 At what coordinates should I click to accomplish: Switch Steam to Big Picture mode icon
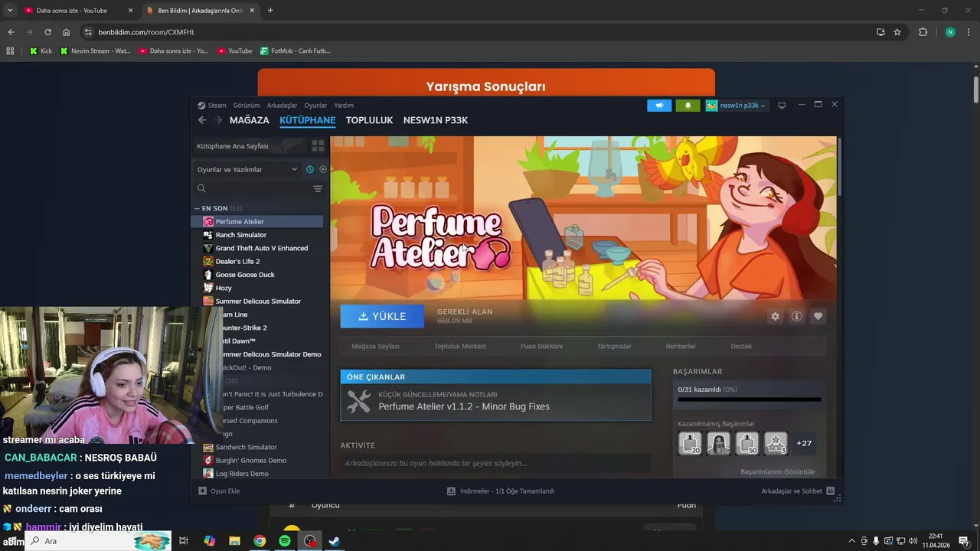click(782, 106)
